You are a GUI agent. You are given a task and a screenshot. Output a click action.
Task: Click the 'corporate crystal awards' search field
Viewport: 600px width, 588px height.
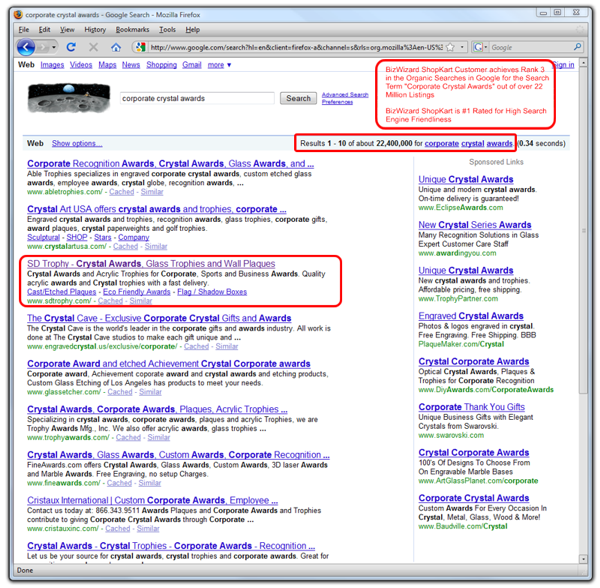197,98
